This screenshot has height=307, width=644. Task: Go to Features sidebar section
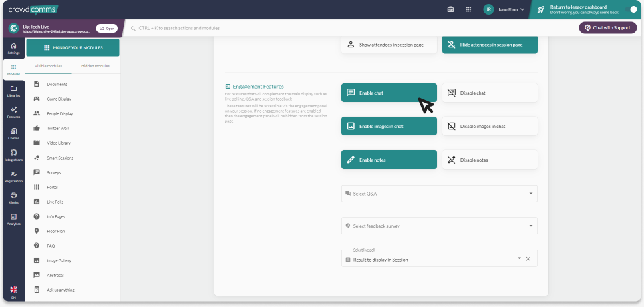pyautogui.click(x=13, y=112)
